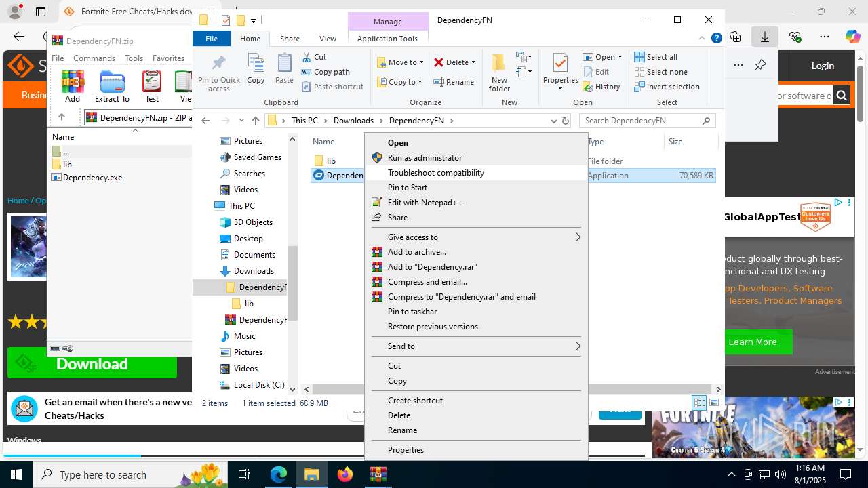
Task: Click Downloads in address breadcrumb
Action: [x=353, y=121]
